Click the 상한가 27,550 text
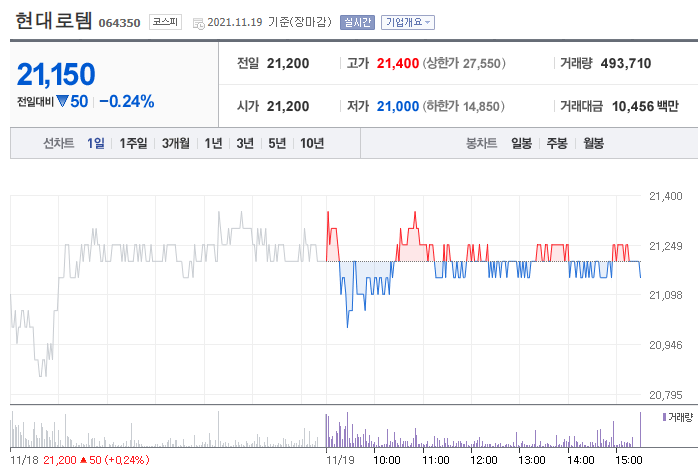The height and width of the screenshot is (475, 698). coord(464,64)
